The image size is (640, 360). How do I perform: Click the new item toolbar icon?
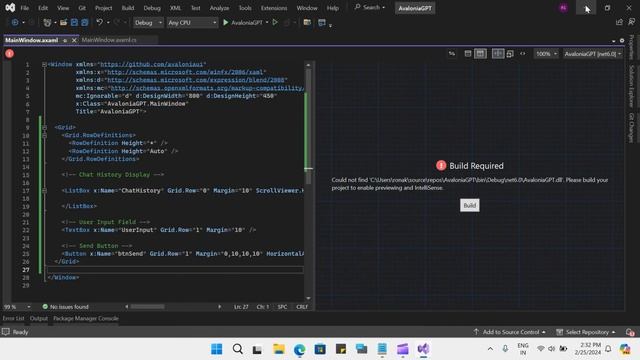coord(47,22)
